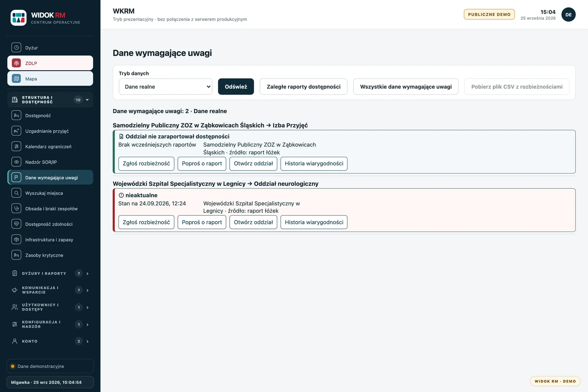
Task: Open Uzgadnianie przyjęć page
Action: [50, 131]
